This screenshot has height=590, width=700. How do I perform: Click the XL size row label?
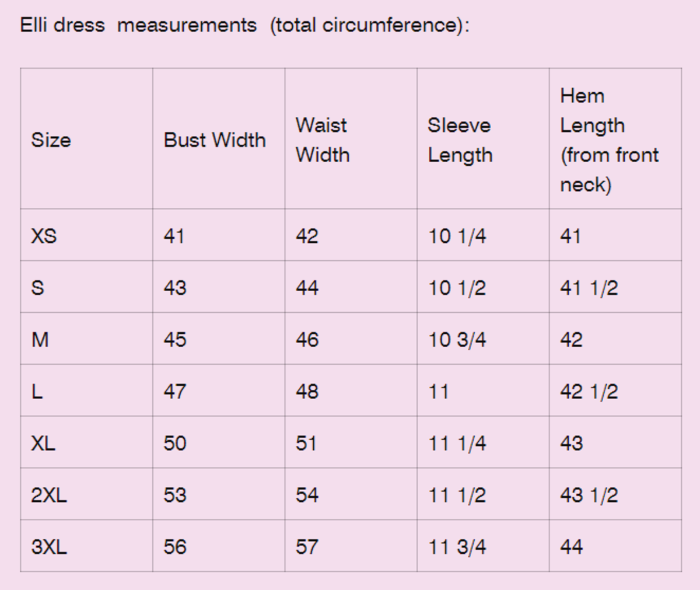point(43,444)
